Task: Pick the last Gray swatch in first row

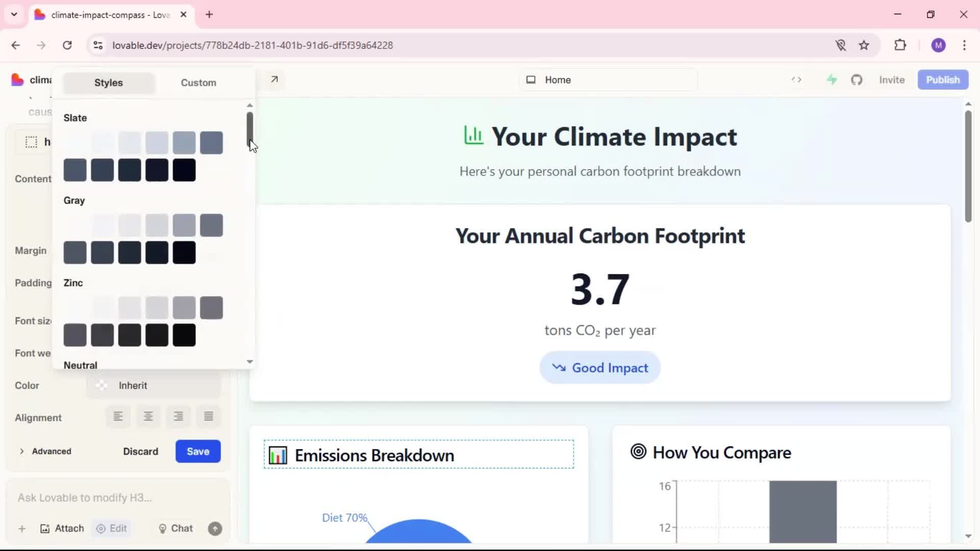Action: 211,225
